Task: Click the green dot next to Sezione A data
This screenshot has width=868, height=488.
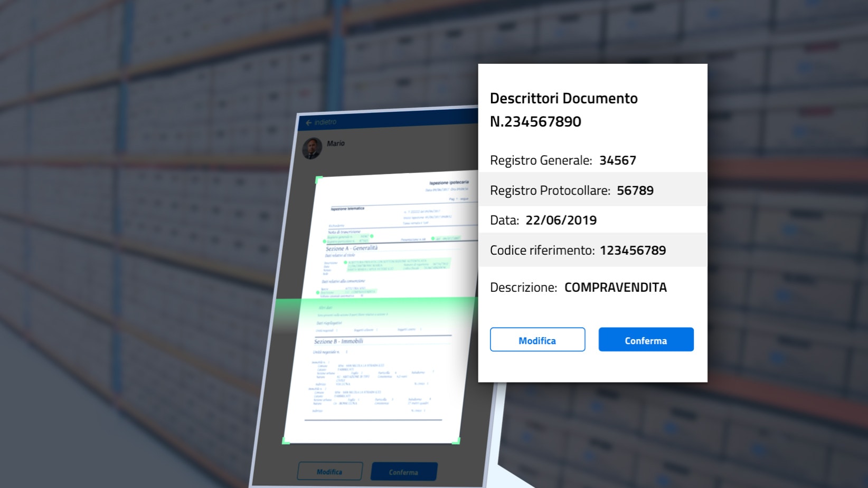Action: click(346, 263)
